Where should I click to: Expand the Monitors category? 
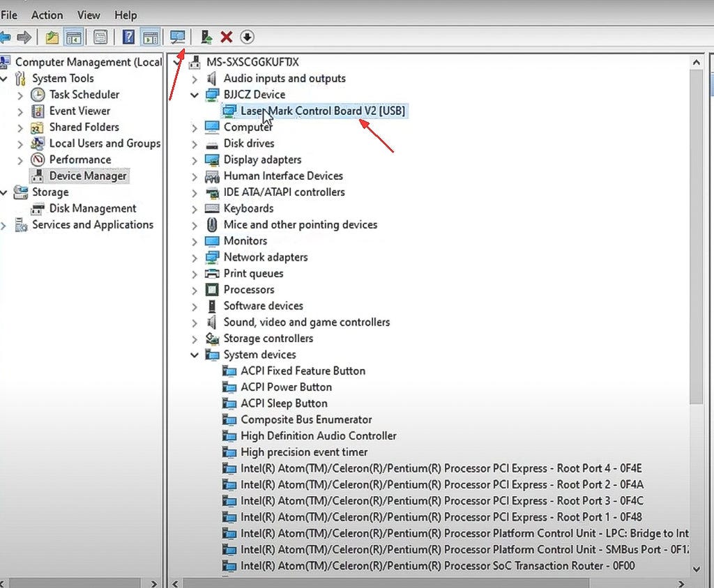coord(195,242)
